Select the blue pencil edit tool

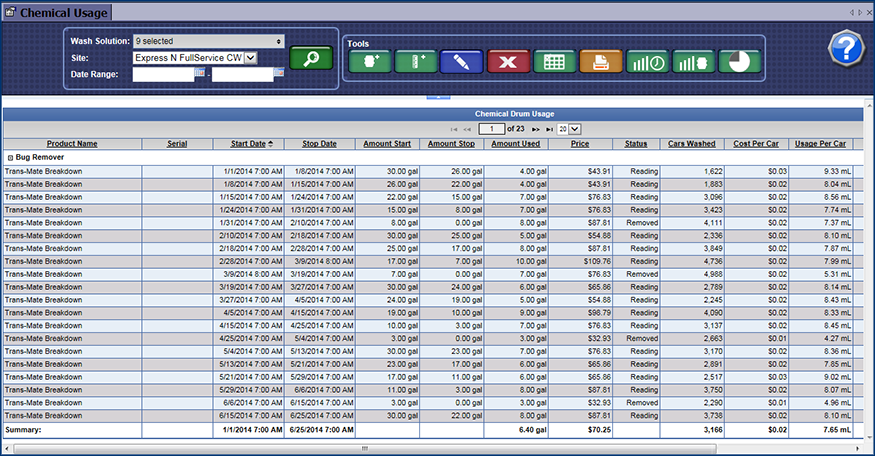(x=461, y=62)
